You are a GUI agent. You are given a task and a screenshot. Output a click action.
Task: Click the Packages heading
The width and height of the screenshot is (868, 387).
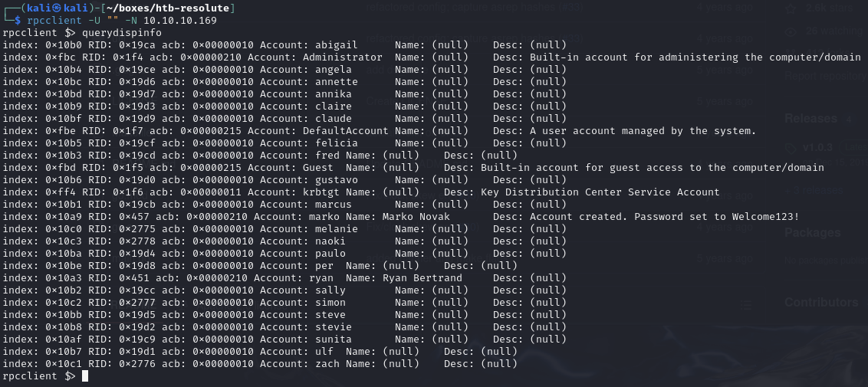coord(812,232)
